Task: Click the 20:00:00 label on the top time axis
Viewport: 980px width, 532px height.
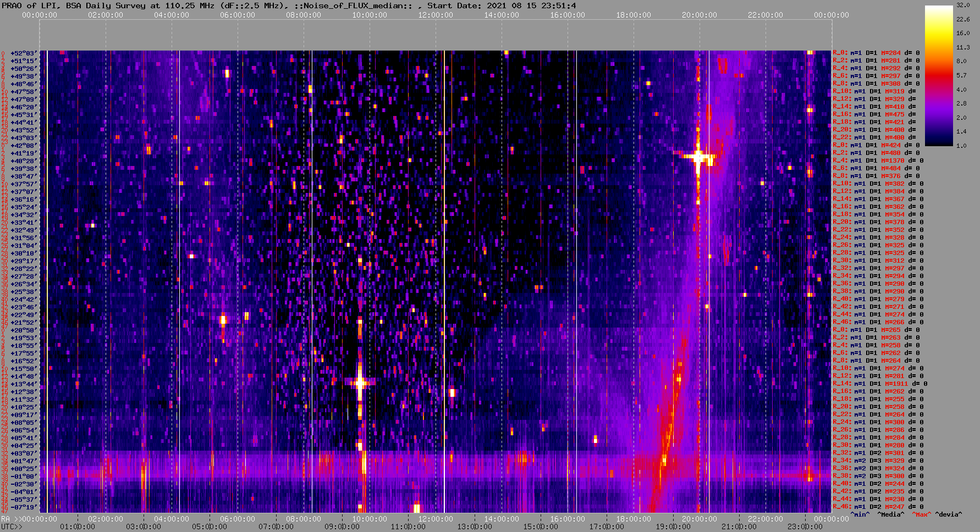Action: click(700, 15)
